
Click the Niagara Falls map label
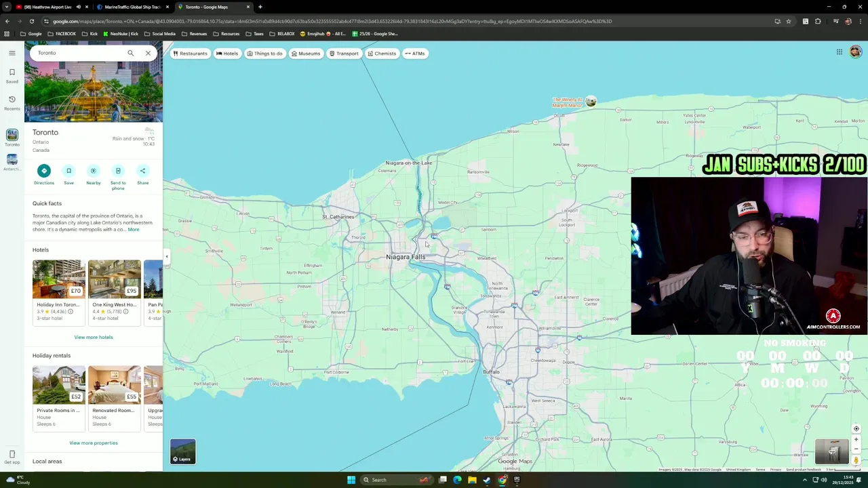(x=406, y=257)
